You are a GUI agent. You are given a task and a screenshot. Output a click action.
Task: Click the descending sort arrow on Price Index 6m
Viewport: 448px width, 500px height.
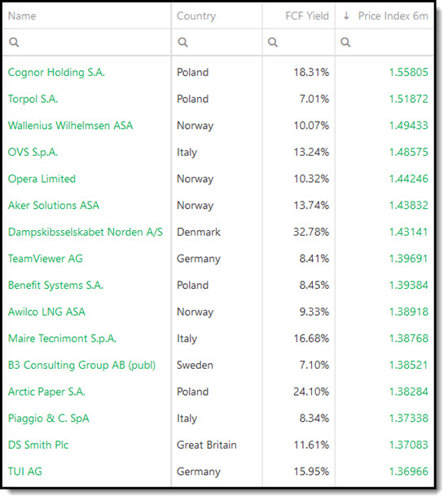pos(346,16)
